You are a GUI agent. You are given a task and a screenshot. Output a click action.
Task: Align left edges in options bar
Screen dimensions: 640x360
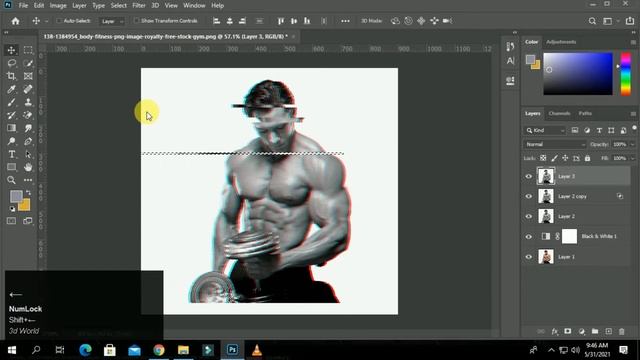[217, 21]
